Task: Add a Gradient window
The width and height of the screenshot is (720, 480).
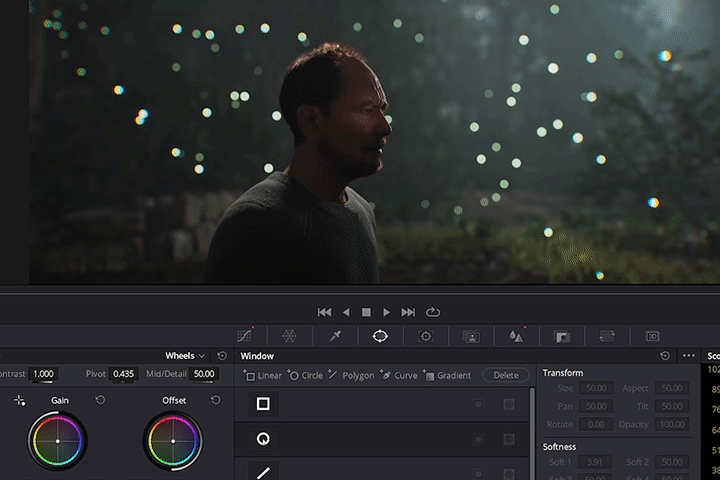Action: (447, 375)
